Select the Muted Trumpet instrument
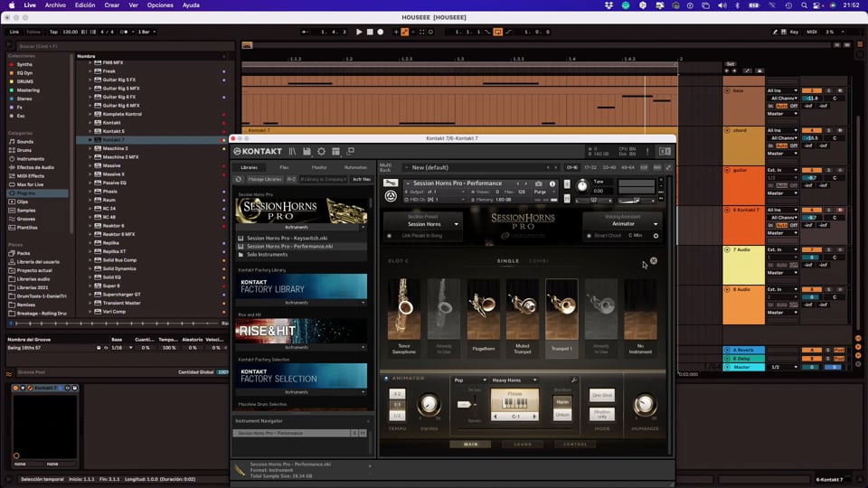This screenshot has width=868, height=488. point(523,316)
